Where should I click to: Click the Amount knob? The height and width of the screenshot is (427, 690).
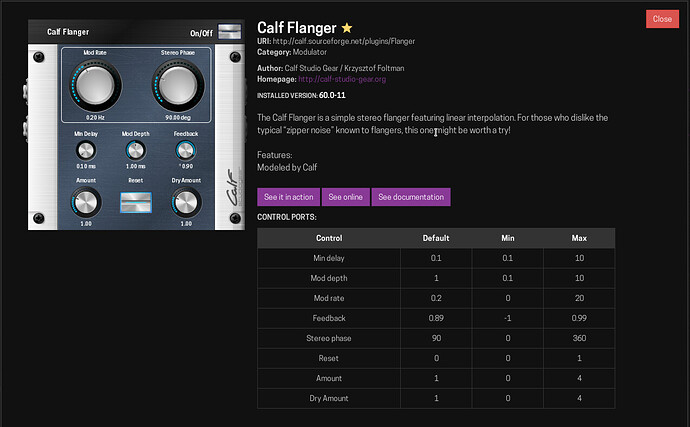click(x=86, y=202)
